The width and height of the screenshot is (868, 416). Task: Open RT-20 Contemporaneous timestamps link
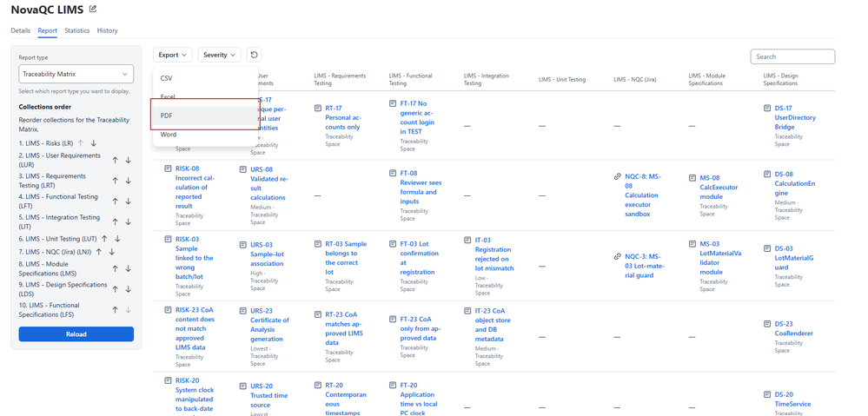(x=346, y=399)
